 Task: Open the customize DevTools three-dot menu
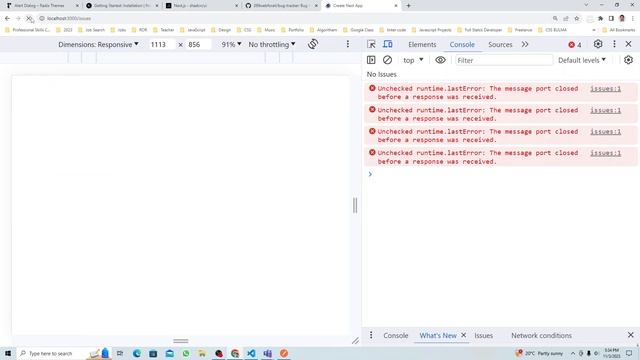614,44
